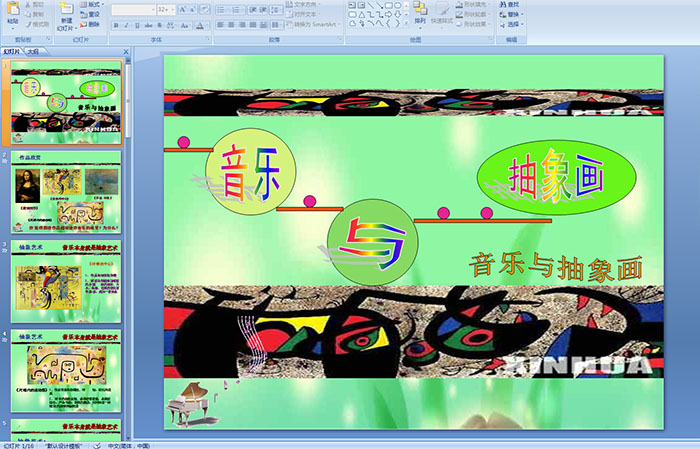
Task: Open Select (选择) dropdown
Action: tap(512, 24)
